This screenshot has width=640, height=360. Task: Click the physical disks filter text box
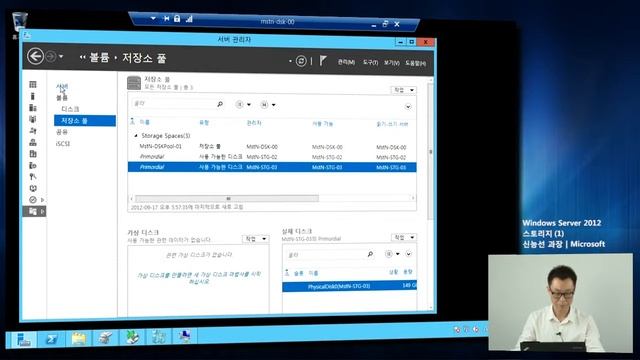(x=325, y=254)
